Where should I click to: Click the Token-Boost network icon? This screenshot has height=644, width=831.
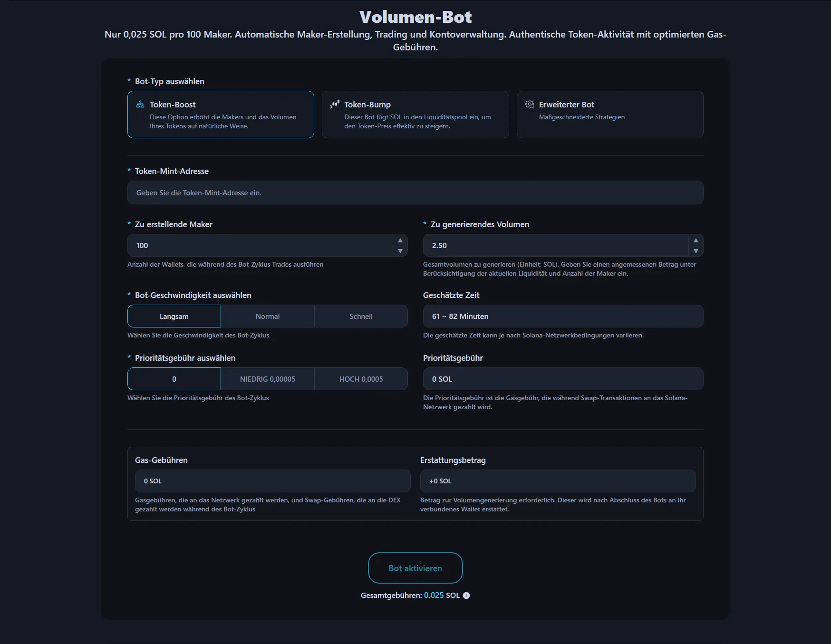click(140, 105)
